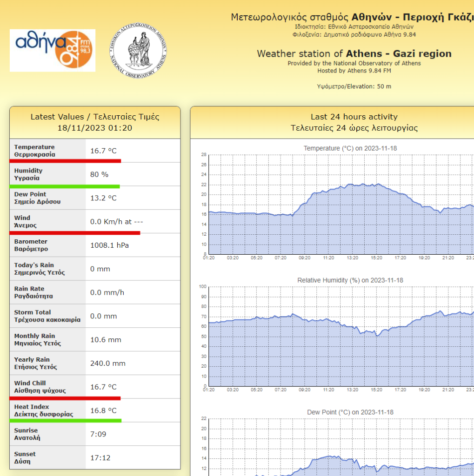Click the 'Latest Values / Τελευταίες Τιμές' header
The height and width of the screenshot is (476, 474).
(x=95, y=117)
